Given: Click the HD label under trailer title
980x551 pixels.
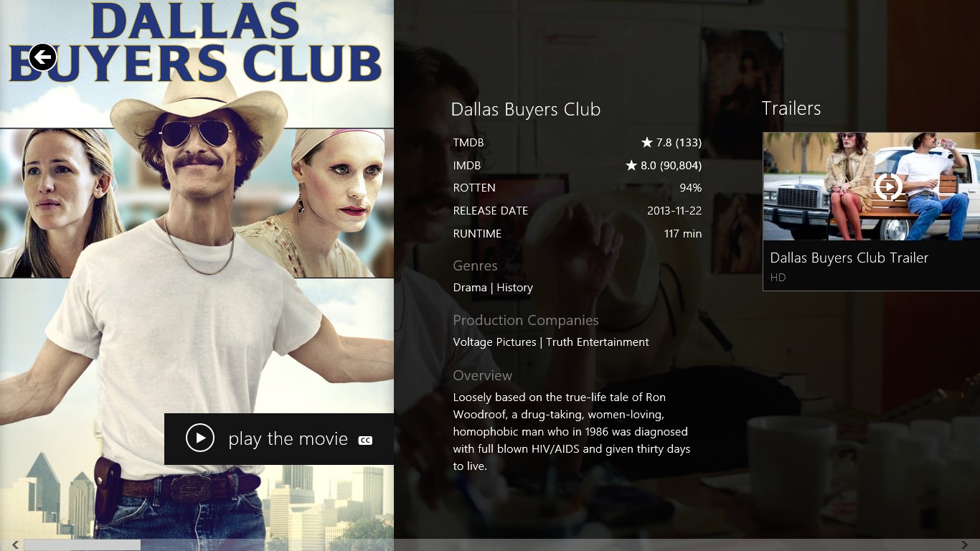Looking at the screenshot, I should 778,278.
